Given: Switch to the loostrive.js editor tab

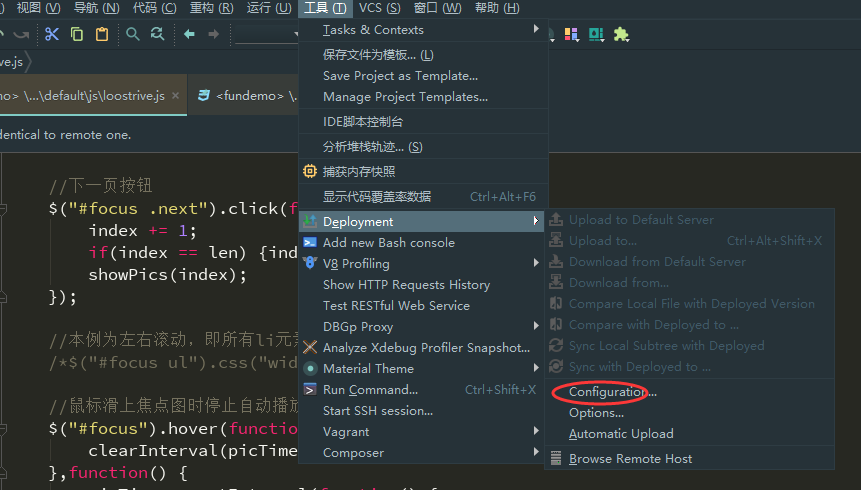Looking at the screenshot, I should [92, 96].
